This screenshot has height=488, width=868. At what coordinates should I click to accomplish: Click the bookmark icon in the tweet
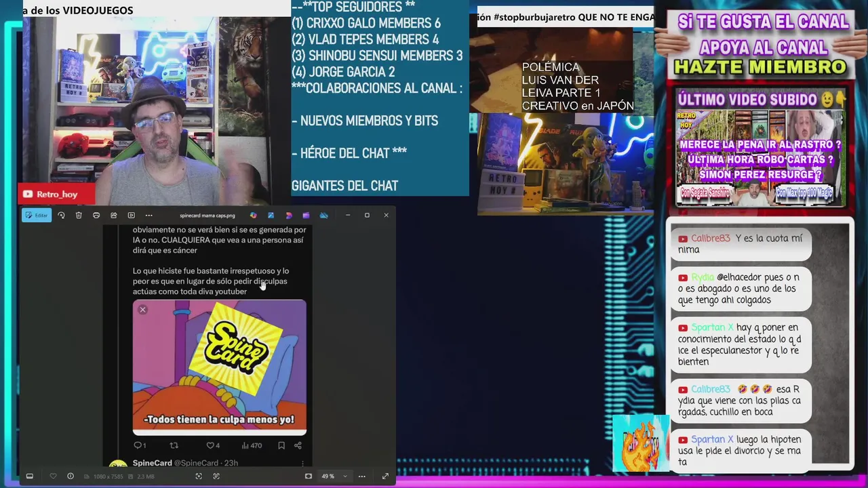pyautogui.click(x=281, y=445)
